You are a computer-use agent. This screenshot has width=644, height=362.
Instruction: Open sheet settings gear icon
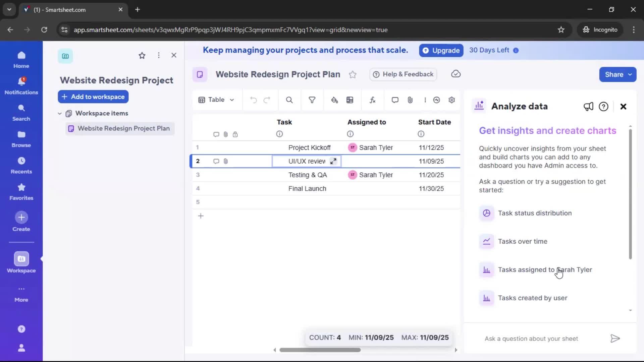452,100
